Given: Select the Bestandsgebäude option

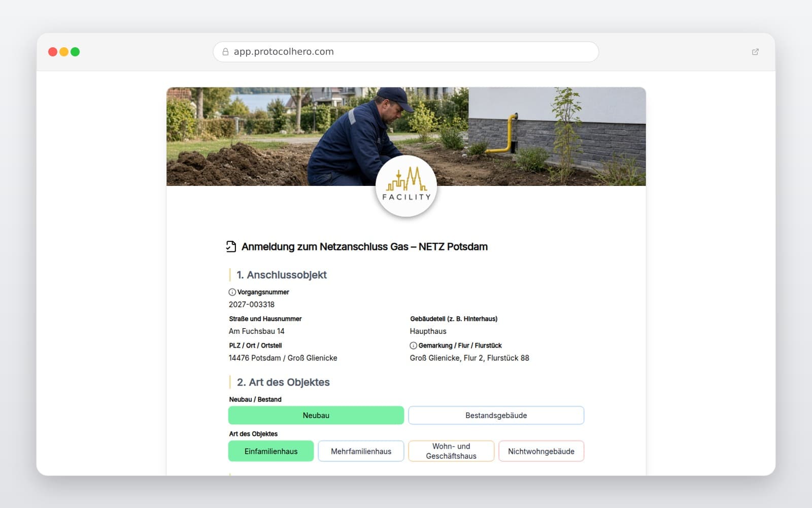Looking at the screenshot, I should click(496, 416).
